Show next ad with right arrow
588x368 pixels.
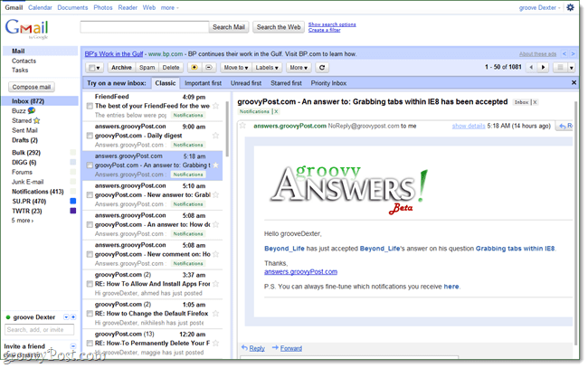coord(573,54)
